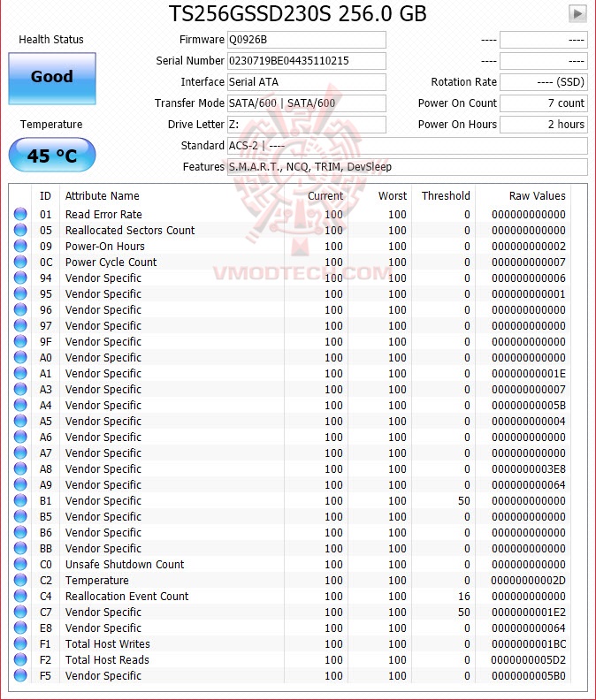
Task: Click raw value 0000000001E2
Action: coord(529,612)
